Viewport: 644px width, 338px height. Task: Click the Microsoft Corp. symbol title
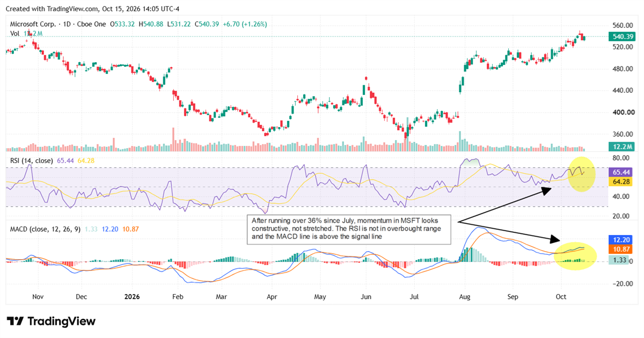(32, 24)
